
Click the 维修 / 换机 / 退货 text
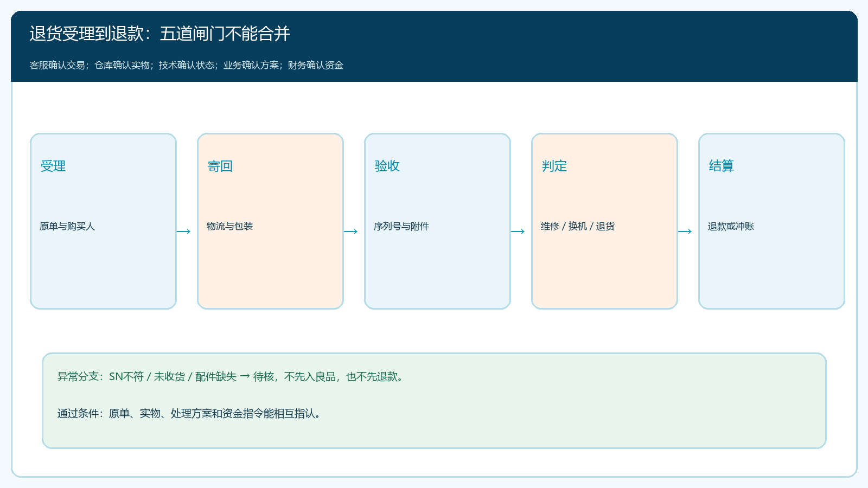pyautogui.click(x=578, y=226)
